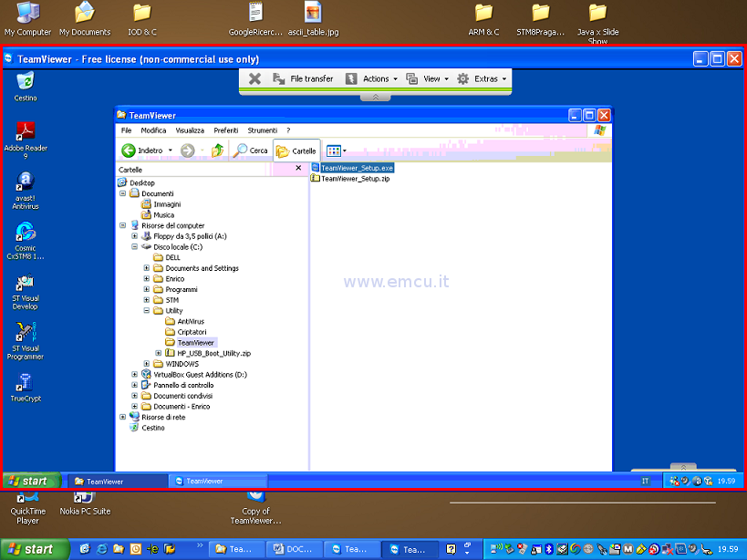Select the TrueCrypt shortcut icon

pos(26,388)
